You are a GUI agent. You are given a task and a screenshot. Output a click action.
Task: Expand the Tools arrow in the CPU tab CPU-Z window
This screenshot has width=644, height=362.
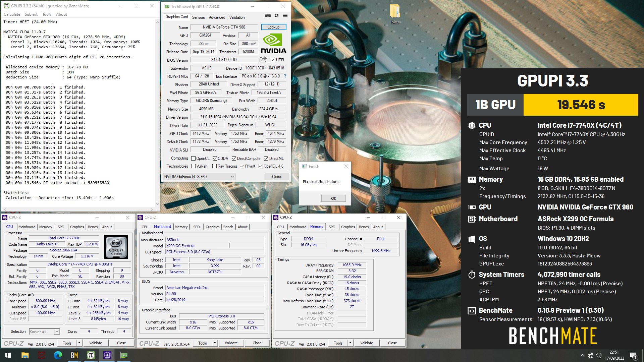tap(79, 343)
